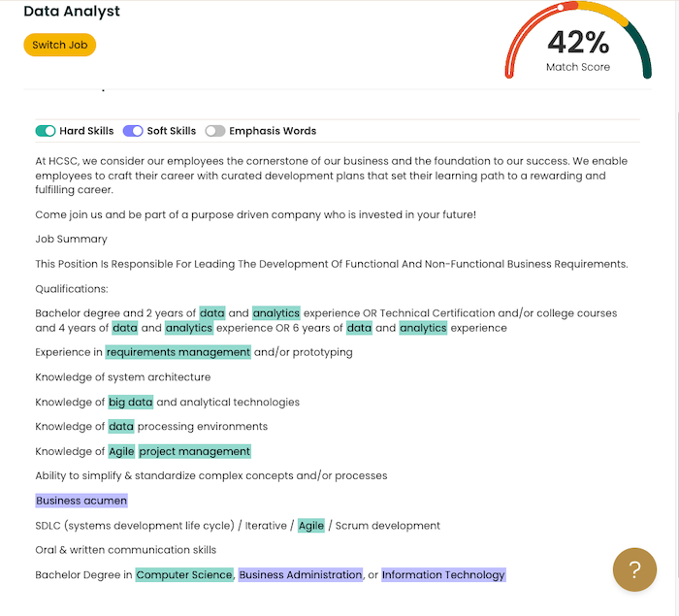Image resolution: width=679 pixels, height=616 pixels.
Task: Click the 'Qualifications:' heading text
Action: point(72,289)
